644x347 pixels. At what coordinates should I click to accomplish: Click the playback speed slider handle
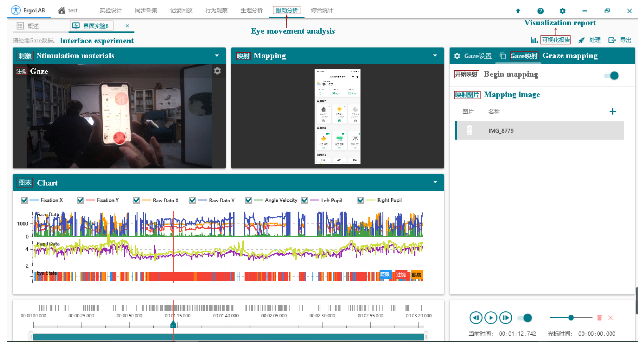(x=571, y=318)
